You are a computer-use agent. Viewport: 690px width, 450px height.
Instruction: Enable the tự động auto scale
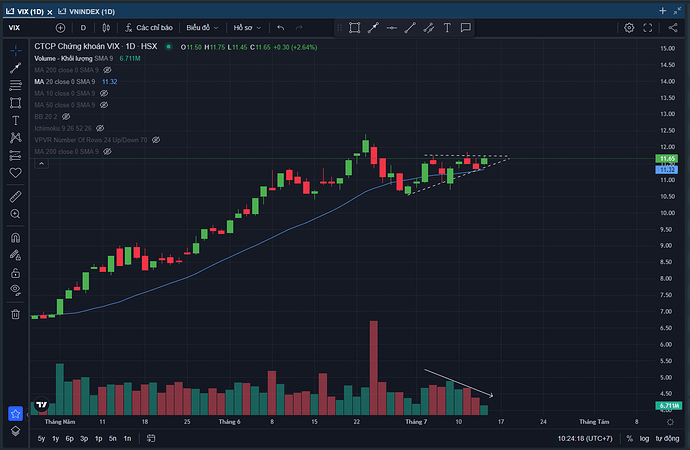click(666, 438)
